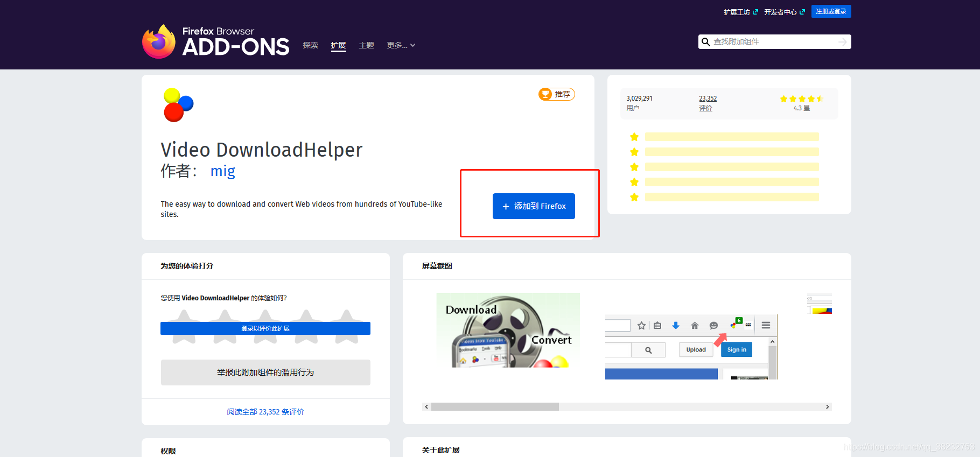Expand the 更多 dropdown menu

point(401,45)
